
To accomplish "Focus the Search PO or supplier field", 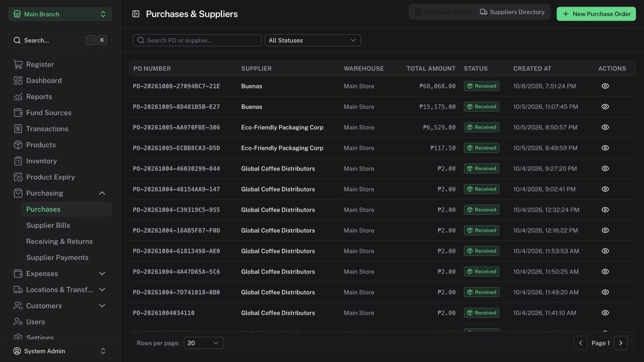I will tap(197, 40).
